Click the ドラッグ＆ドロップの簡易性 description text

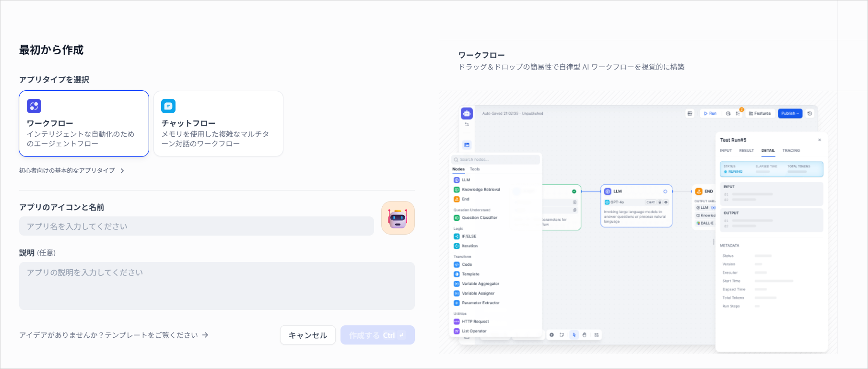click(x=572, y=67)
